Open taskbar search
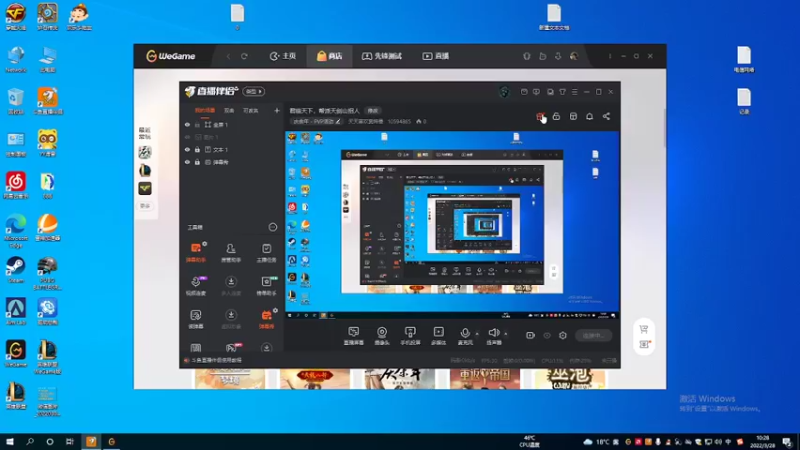 coord(30,441)
